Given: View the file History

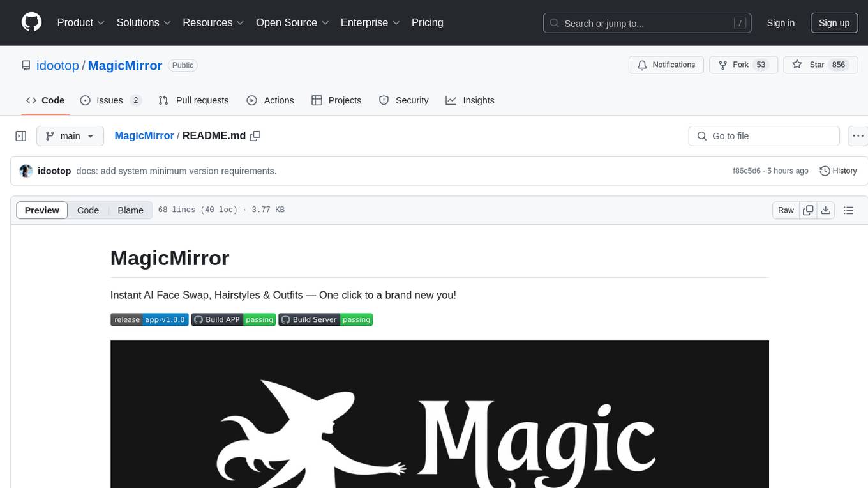Looking at the screenshot, I should 838,171.
